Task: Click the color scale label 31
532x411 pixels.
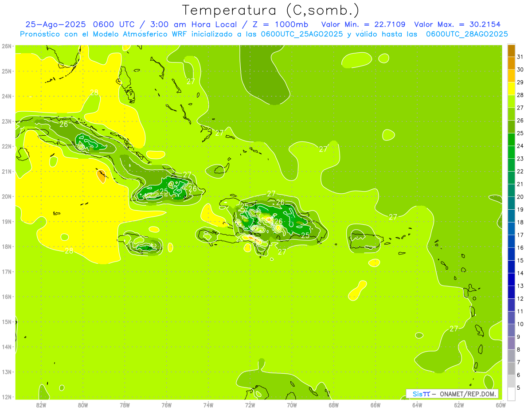Action: coord(520,57)
